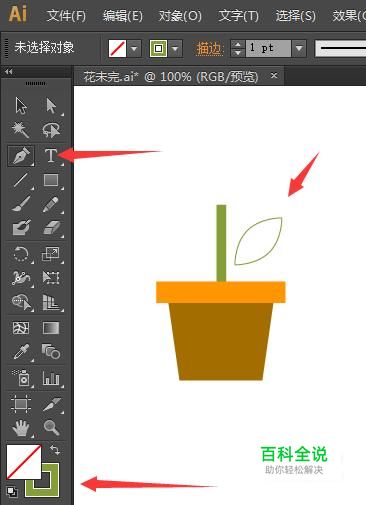The image size is (366, 505).
Task: Select the Lasso tool
Action: (51, 130)
